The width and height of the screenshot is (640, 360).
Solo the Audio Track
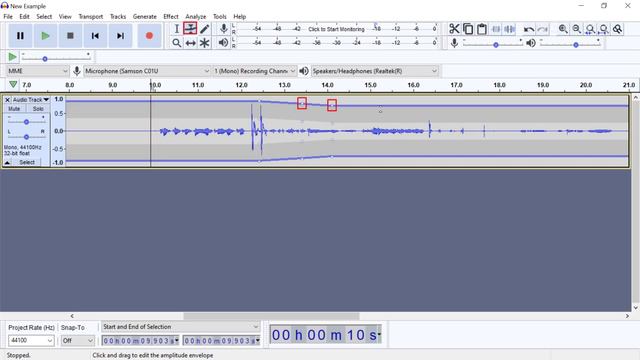(x=38, y=109)
